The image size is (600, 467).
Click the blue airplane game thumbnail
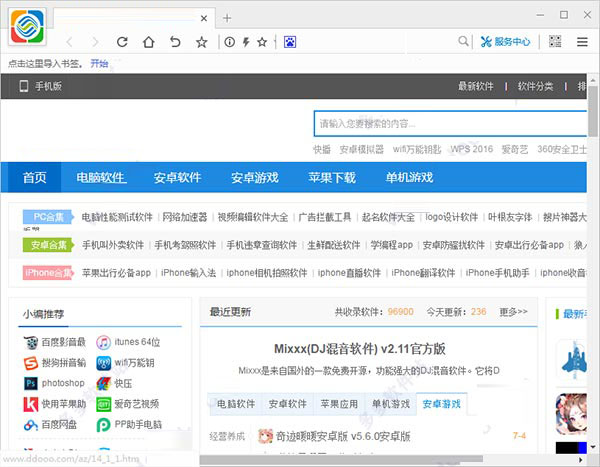pyautogui.click(x=573, y=360)
